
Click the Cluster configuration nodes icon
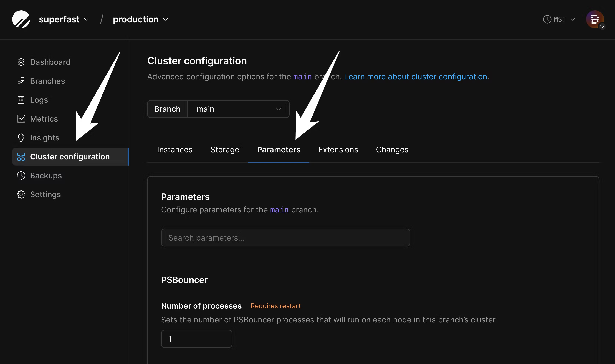21,156
